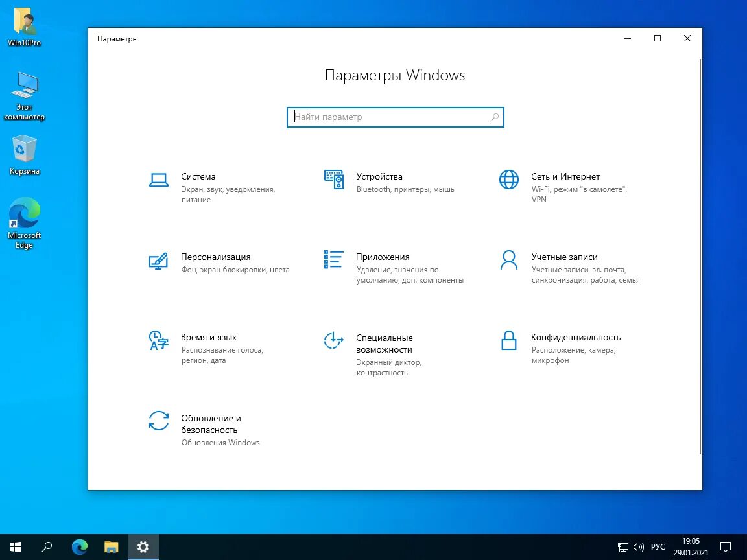Open the Персонализация paintbrush icon
This screenshot has width=747, height=560.
[159, 261]
